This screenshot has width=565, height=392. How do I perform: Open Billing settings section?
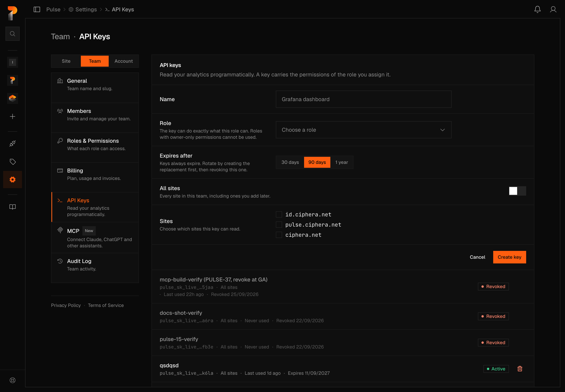coord(95,177)
